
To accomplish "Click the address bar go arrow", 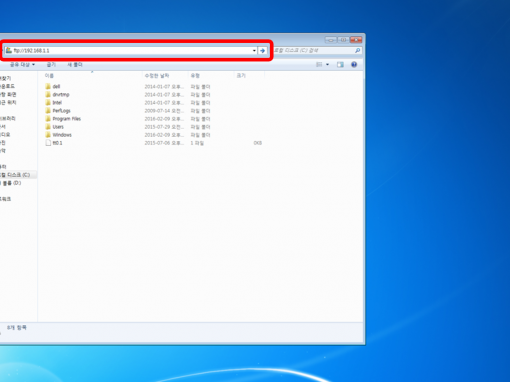I will coord(262,51).
